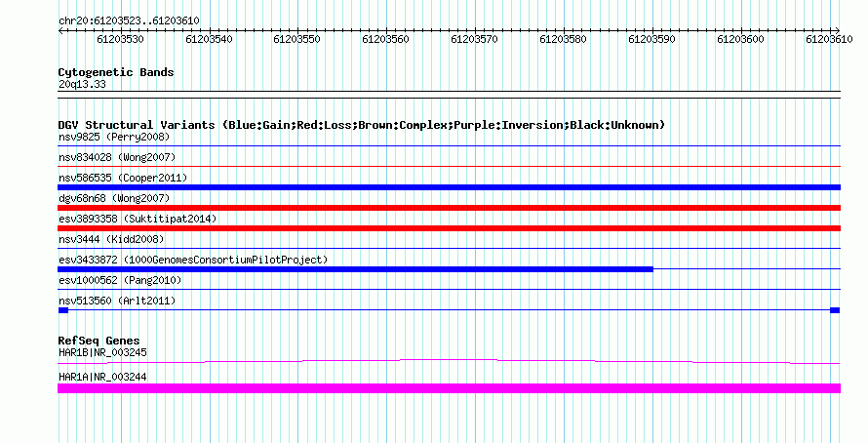Click the 61203590 ruler tick label

(x=651, y=39)
